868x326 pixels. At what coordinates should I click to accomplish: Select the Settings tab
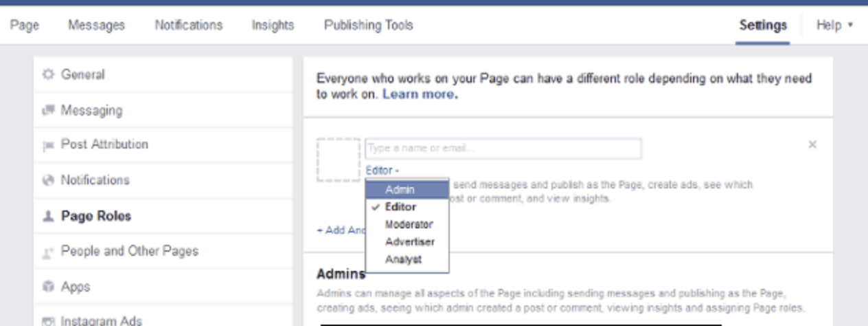[763, 25]
